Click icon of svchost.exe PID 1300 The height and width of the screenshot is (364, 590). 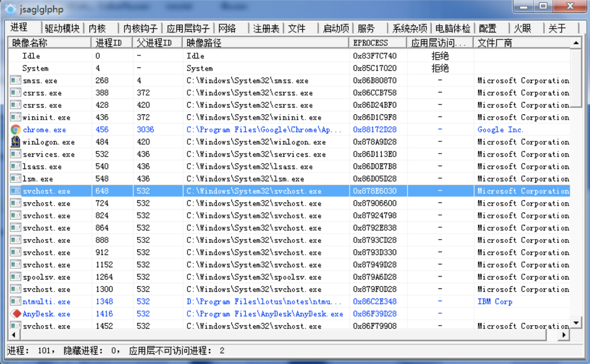click(x=15, y=289)
